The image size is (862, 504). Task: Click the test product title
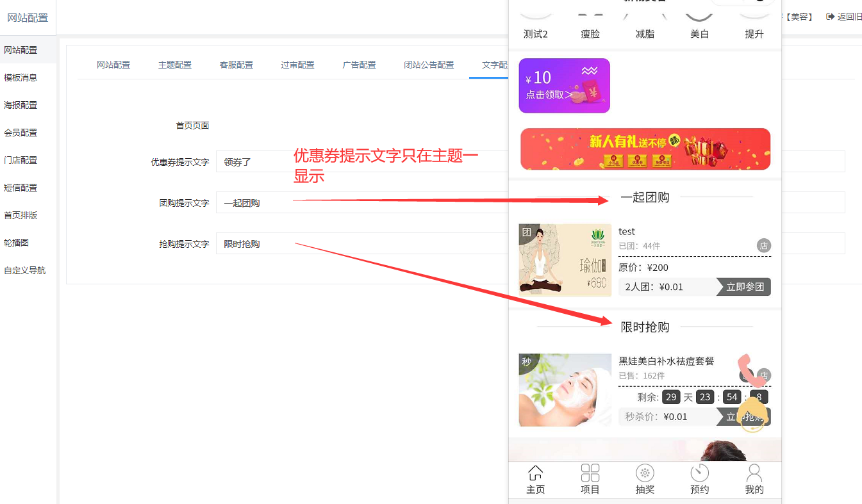point(627,231)
